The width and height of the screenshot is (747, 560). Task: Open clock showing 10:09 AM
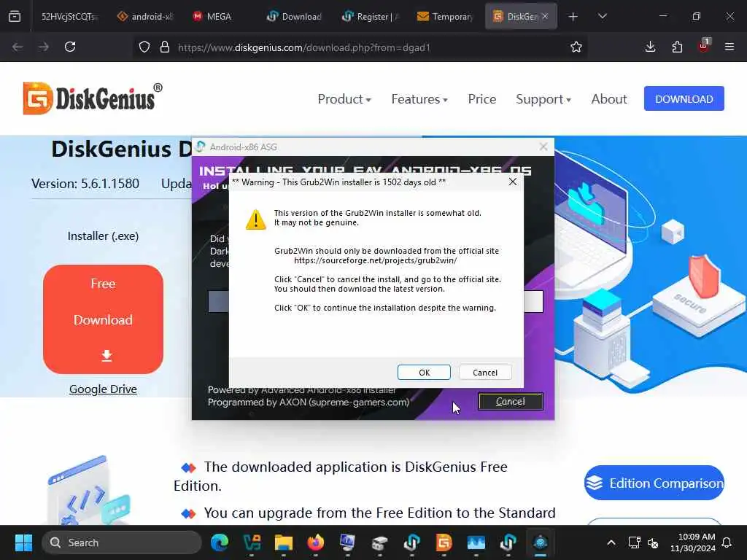coord(693,542)
